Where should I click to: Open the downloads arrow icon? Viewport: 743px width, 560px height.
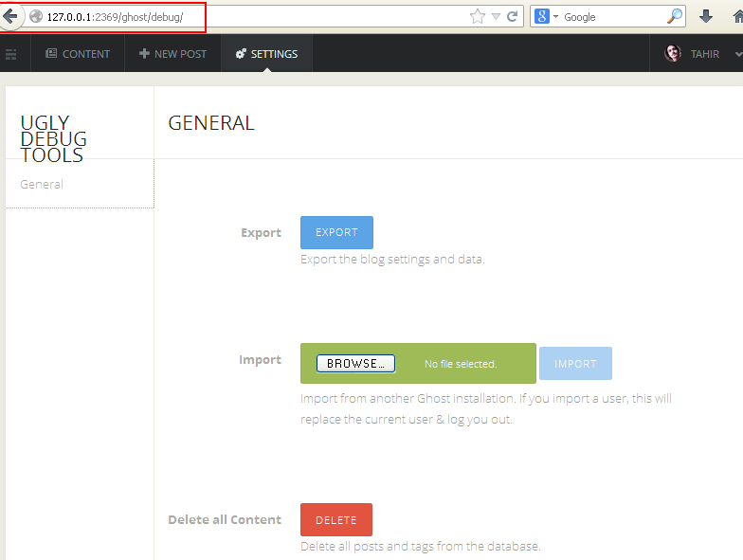706,16
